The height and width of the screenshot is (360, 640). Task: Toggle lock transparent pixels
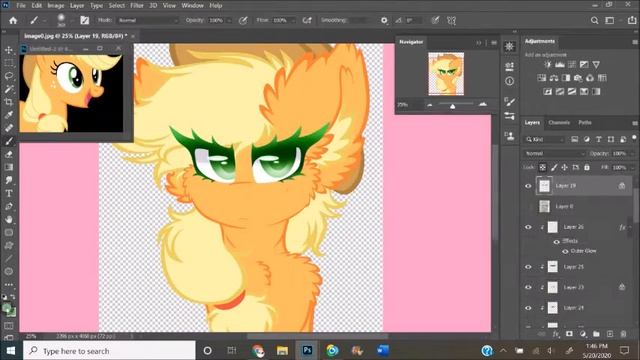[x=542, y=167]
